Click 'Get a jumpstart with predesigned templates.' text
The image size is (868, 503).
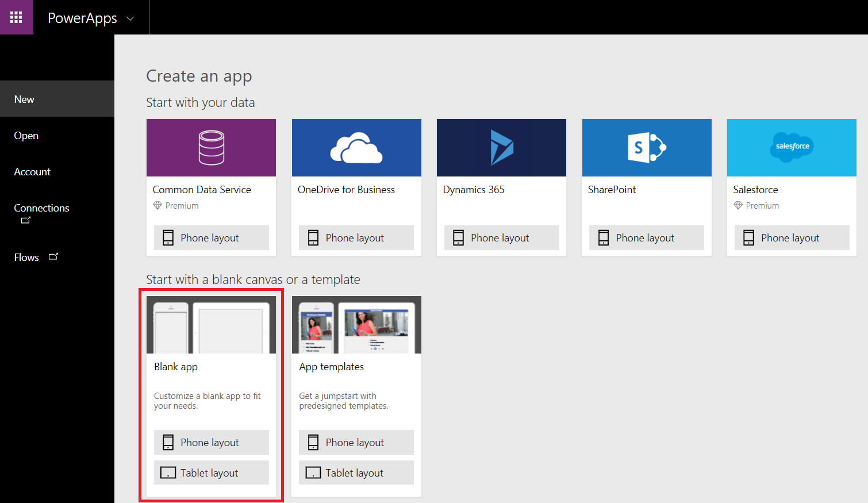click(344, 401)
